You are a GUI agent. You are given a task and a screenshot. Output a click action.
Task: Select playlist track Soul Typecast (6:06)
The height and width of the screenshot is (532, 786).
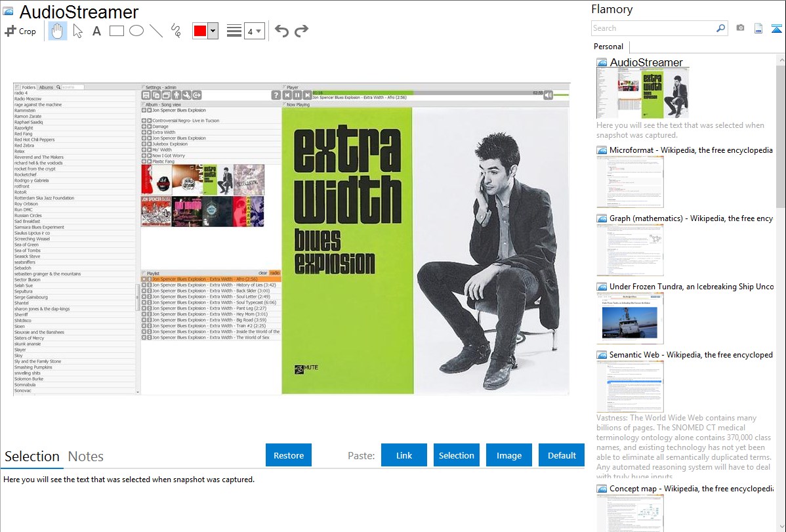[215, 302]
